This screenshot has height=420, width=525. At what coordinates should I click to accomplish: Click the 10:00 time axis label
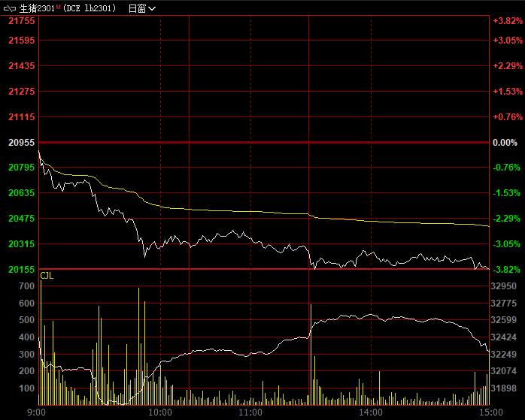point(160,412)
